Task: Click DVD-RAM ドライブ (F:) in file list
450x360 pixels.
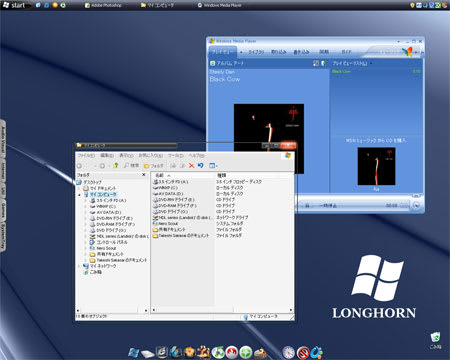Action: click(x=175, y=206)
